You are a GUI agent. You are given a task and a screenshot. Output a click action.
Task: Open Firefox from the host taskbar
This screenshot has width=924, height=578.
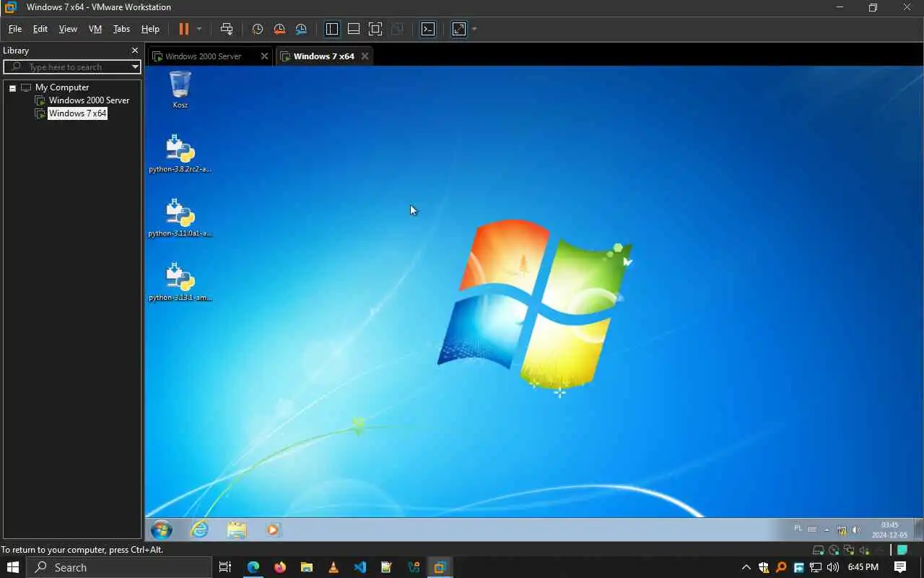(280, 567)
